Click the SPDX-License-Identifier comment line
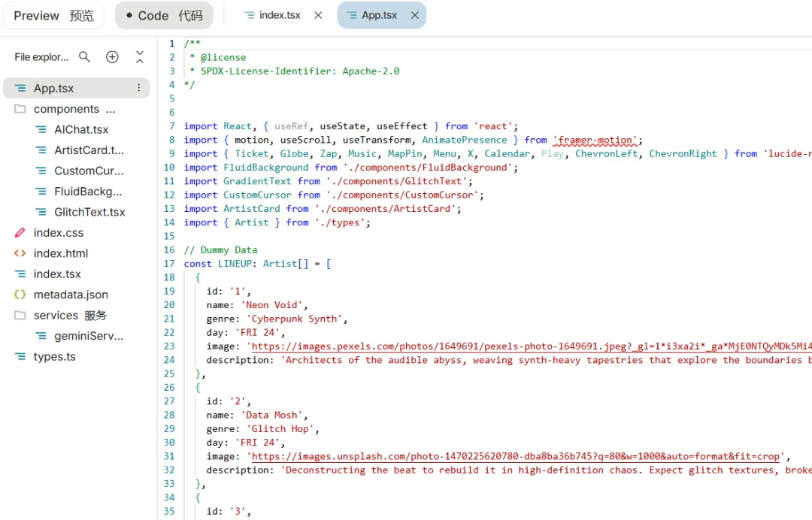 tap(295, 71)
